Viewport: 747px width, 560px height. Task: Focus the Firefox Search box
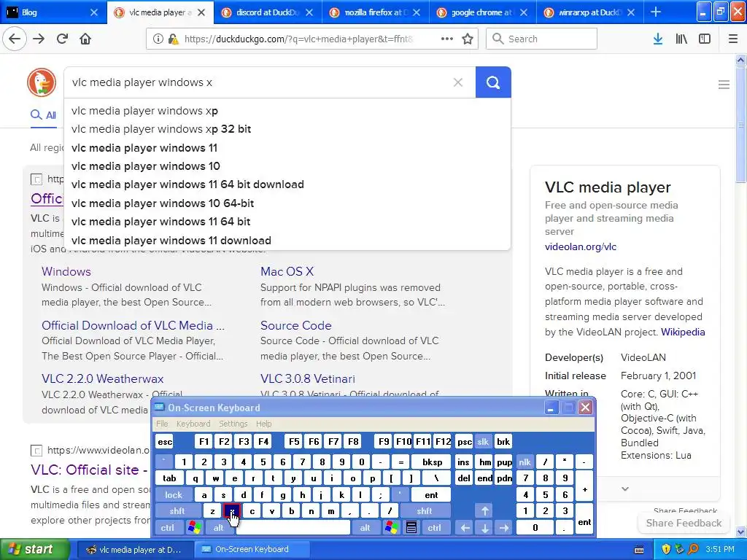tap(542, 39)
